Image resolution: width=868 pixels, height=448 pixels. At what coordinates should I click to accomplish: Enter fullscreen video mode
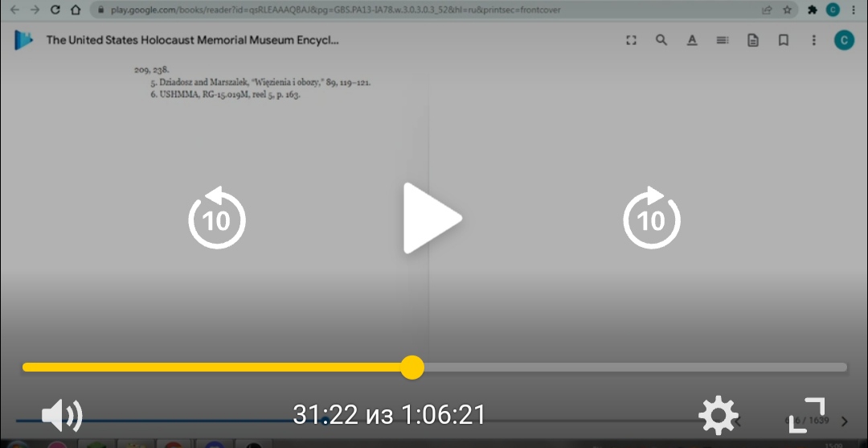click(807, 415)
